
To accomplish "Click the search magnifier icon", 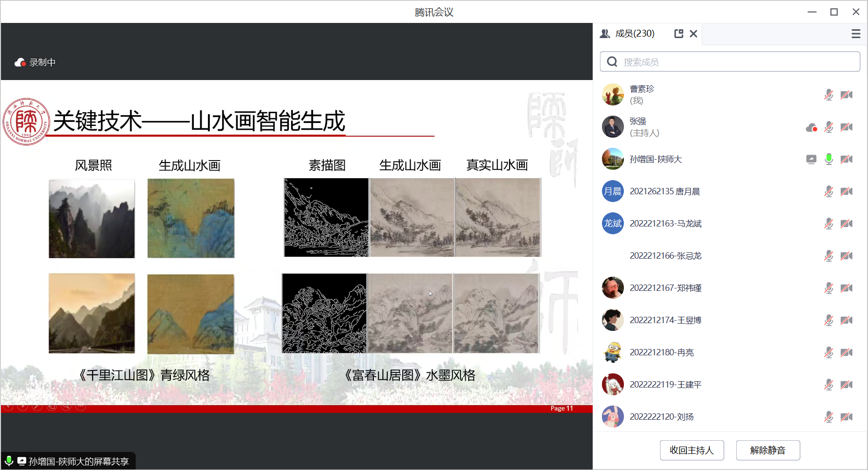I will tap(612, 62).
